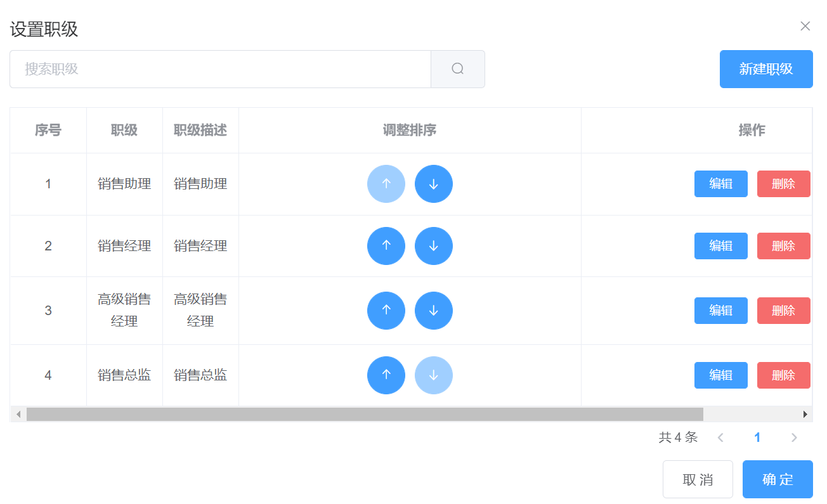Viewport: 827px width, 504px height.
Task: Move 高级销售经理 down one position
Action: (x=433, y=311)
